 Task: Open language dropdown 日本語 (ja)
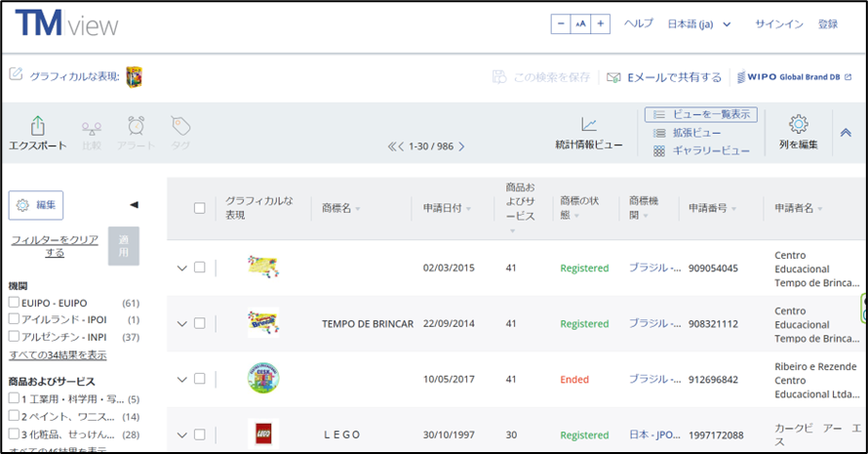pyautogui.click(x=699, y=23)
